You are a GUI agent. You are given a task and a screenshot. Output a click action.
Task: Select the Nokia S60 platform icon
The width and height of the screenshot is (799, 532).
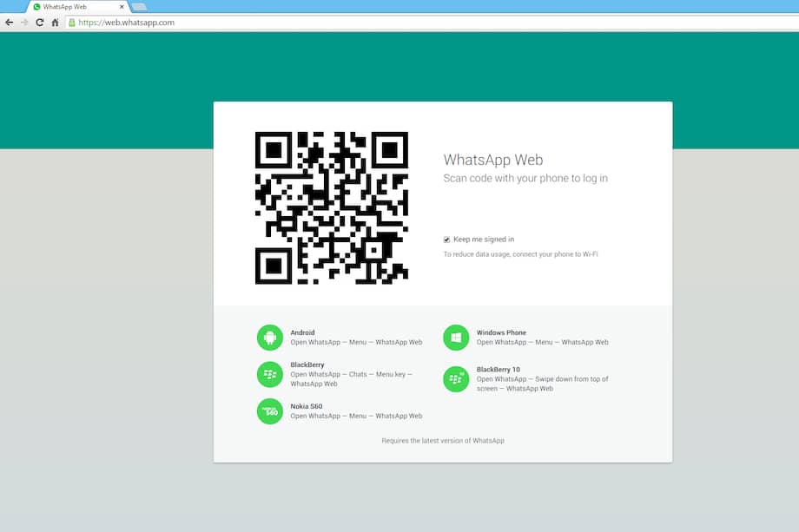[x=270, y=410]
